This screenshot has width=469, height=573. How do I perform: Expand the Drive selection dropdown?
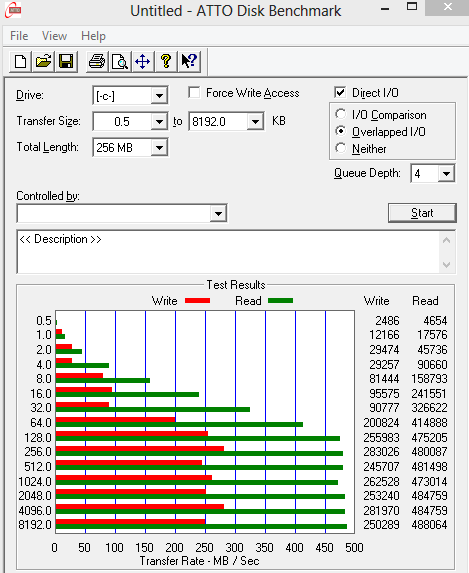point(159,96)
